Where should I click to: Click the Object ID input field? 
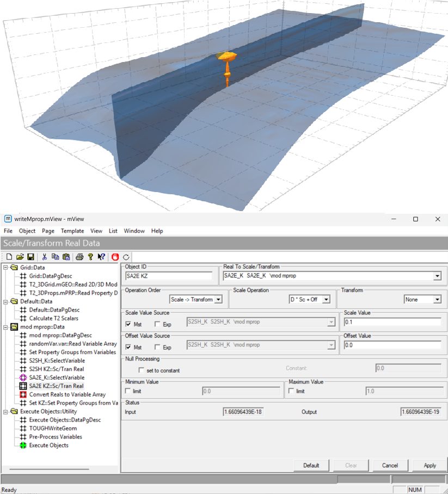[x=169, y=276]
